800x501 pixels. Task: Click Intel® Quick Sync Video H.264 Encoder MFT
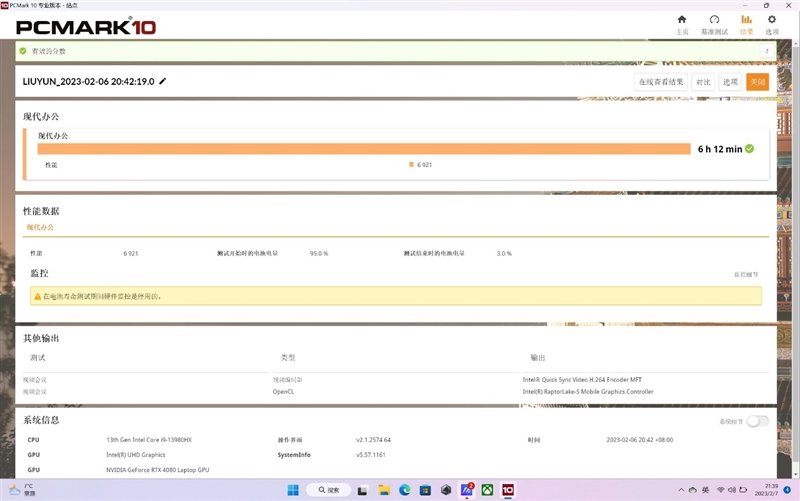pos(582,380)
